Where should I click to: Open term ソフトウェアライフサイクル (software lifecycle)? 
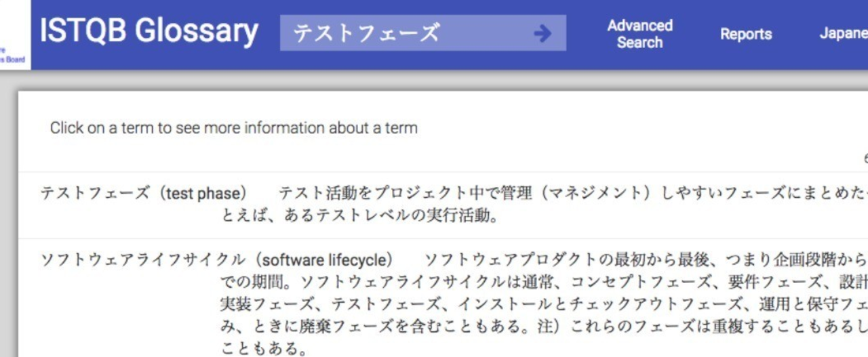click(217, 260)
